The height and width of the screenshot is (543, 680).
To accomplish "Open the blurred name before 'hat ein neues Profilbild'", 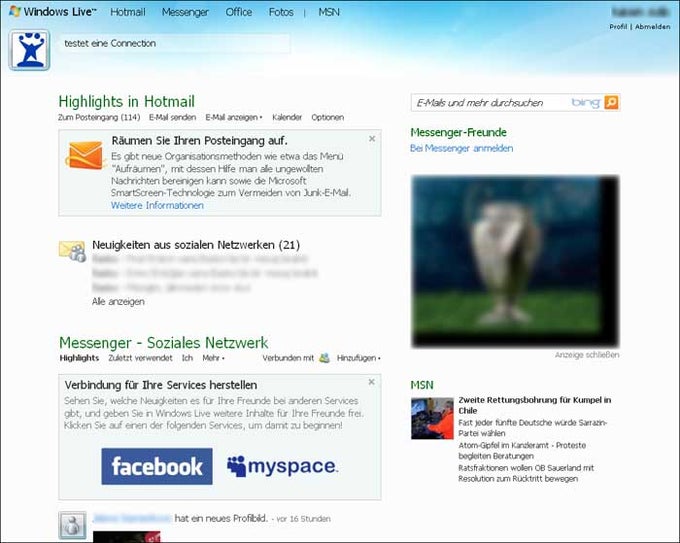I will tap(132, 518).
